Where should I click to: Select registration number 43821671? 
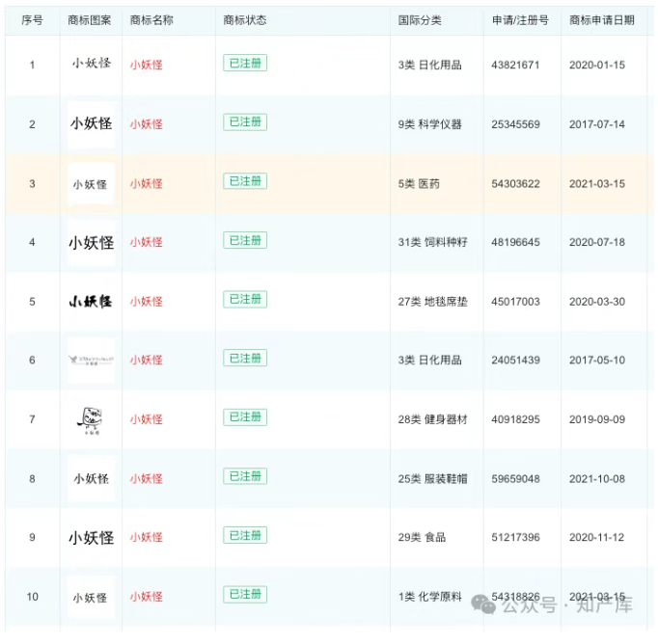[x=515, y=65]
